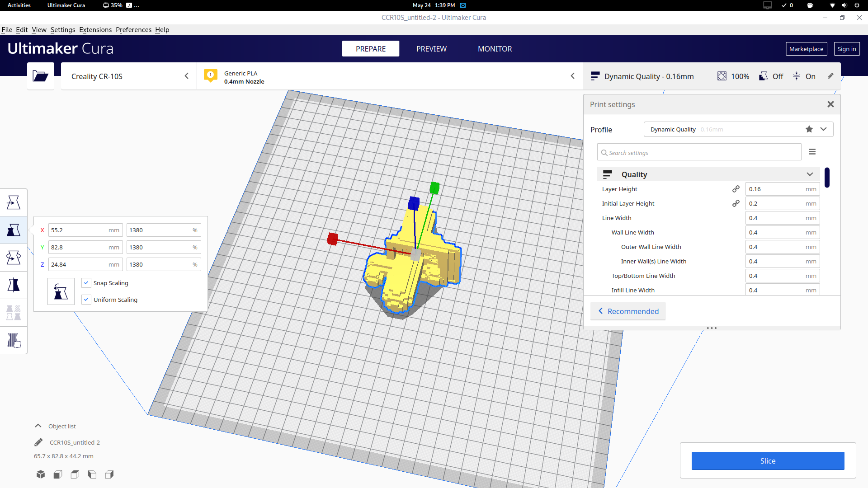
Task: Select the Move/Translate tool icon
Action: [13, 202]
